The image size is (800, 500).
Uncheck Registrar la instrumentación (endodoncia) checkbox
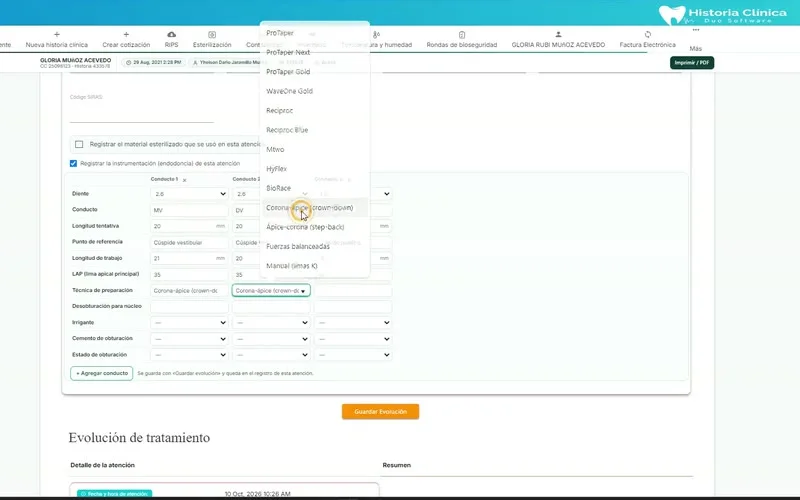click(73, 163)
